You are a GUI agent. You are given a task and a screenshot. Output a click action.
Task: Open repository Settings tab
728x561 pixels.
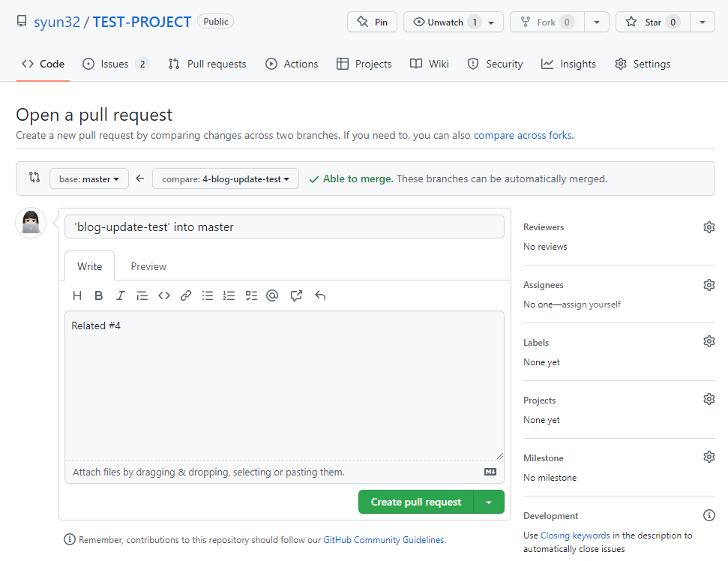tap(643, 64)
